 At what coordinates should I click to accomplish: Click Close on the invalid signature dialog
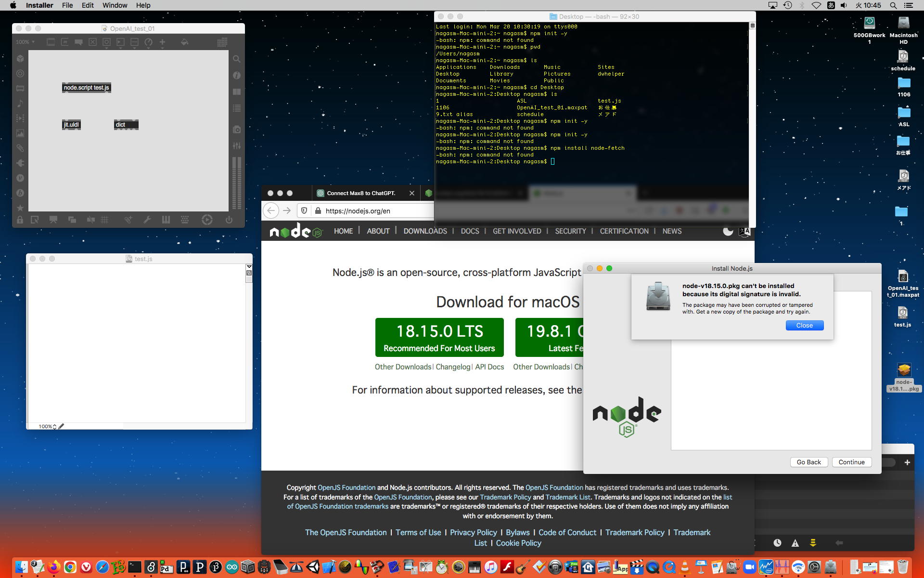point(804,326)
